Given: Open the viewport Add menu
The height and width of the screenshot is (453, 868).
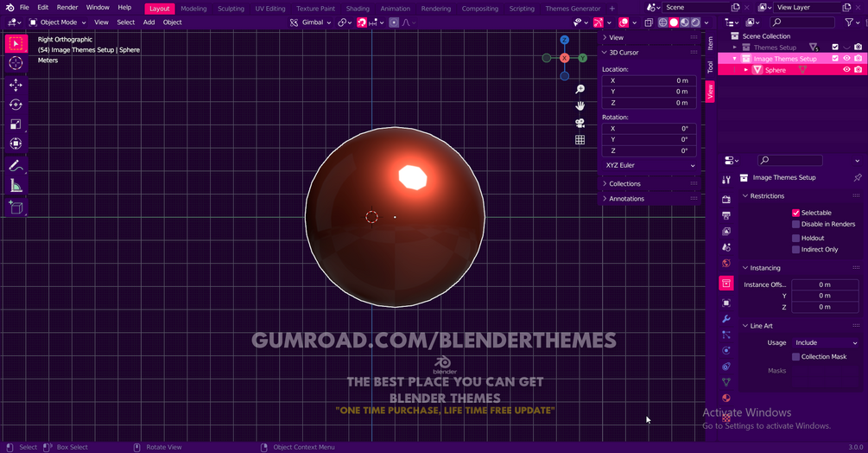Looking at the screenshot, I should pyautogui.click(x=149, y=22).
